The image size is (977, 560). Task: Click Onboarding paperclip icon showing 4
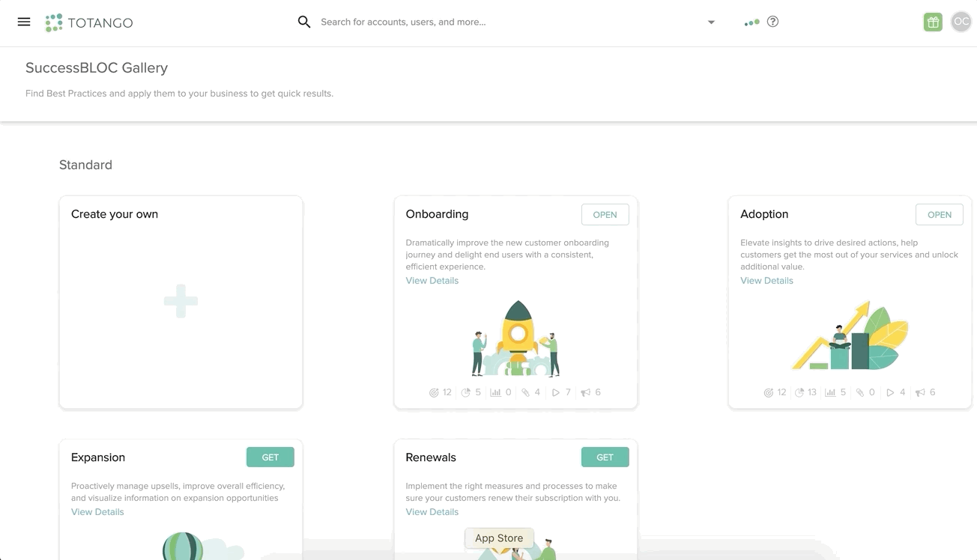click(526, 392)
